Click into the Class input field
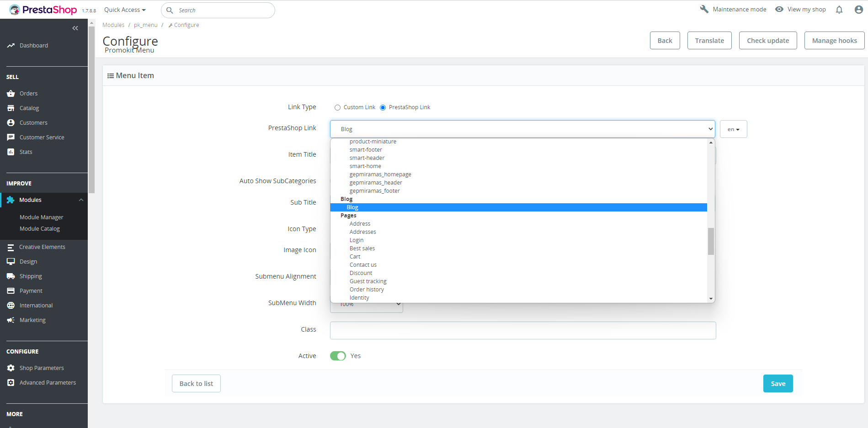 pos(522,331)
